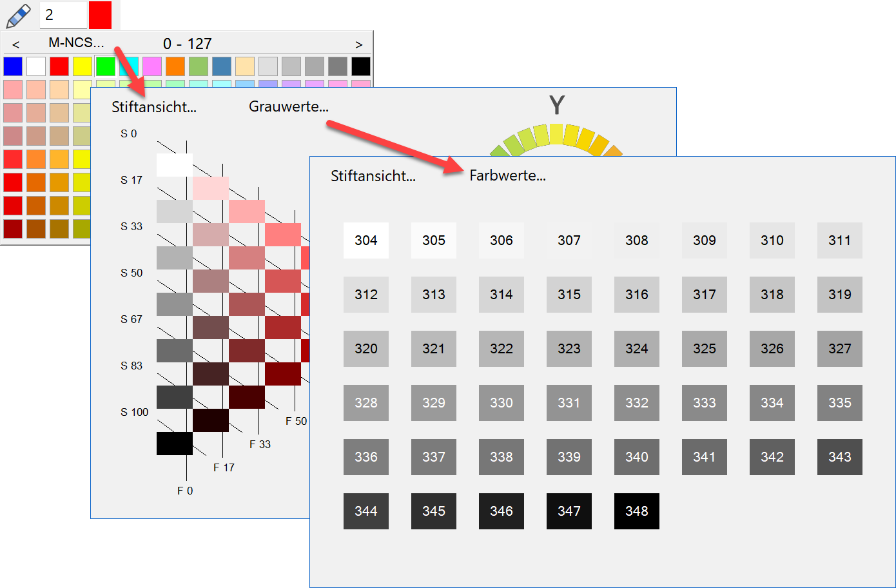The image size is (896, 588).
Task: Click the yellow Y segment on hue wheel
Action: (x=557, y=134)
